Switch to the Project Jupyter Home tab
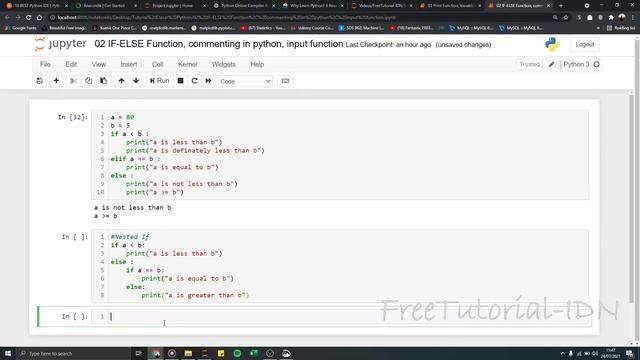Viewport: 640px width, 360px height. click(175, 6)
